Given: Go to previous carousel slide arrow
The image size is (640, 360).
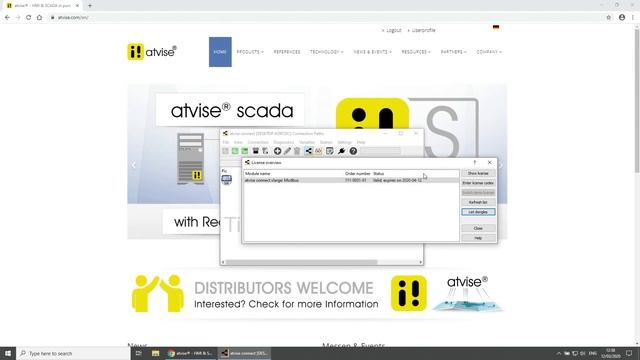Looking at the screenshot, I should click(133, 165).
